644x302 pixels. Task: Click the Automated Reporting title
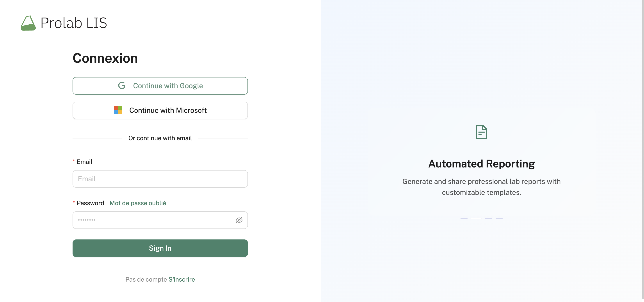pyautogui.click(x=481, y=164)
